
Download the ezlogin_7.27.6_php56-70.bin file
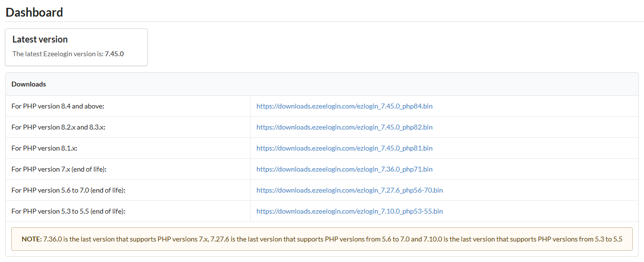click(x=349, y=190)
